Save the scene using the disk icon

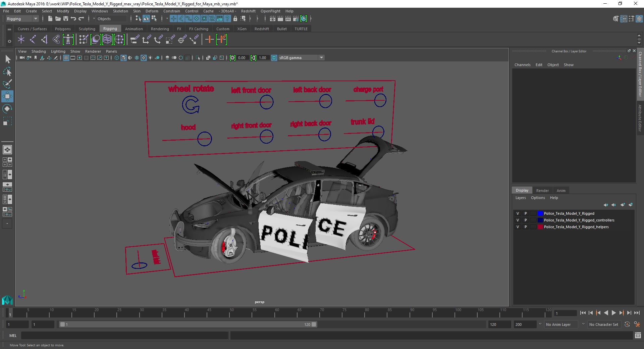[66, 19]
